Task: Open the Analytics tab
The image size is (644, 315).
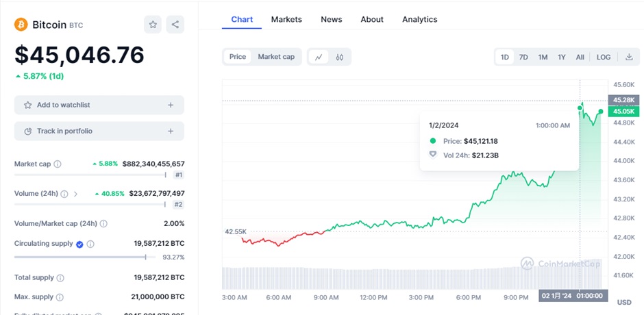Action: point(419,19)
